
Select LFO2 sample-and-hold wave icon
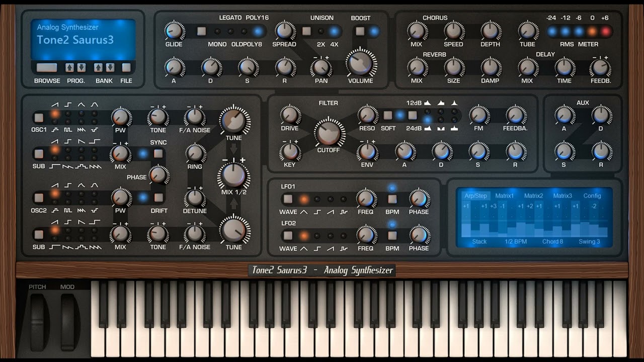coord(344,248)
